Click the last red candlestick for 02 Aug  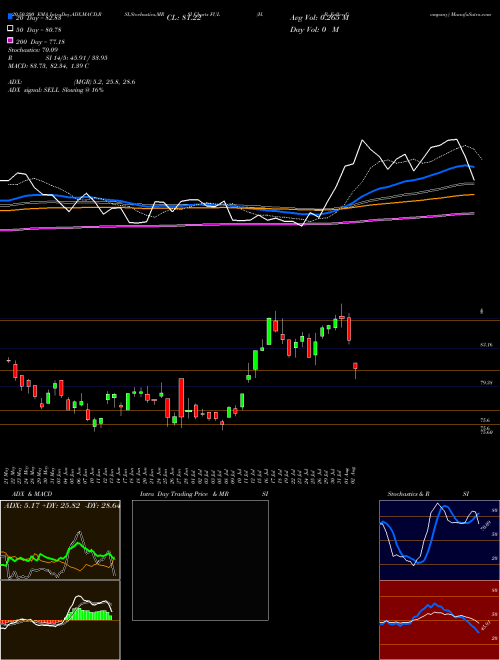pyautogui.click(x=355, y=367)
